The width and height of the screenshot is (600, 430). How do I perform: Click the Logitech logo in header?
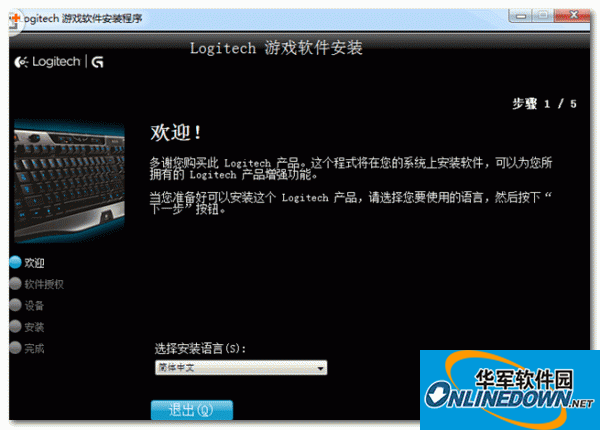pos(47,62)
